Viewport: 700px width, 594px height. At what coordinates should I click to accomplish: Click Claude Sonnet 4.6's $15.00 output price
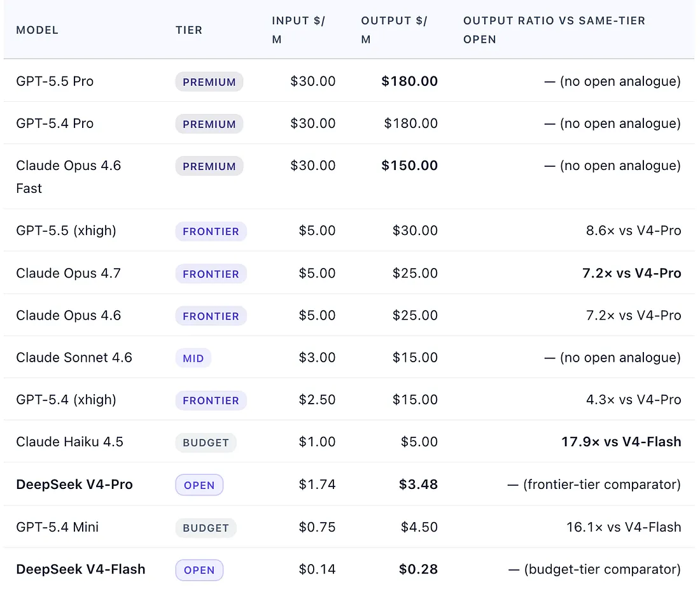click(x=415, y=357)
